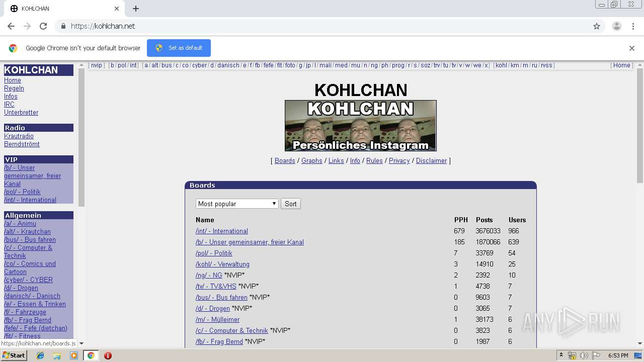644x362 pixels.
Task: Open /alt/ - Krautchan in sidebar
Action: coord(27,232)
